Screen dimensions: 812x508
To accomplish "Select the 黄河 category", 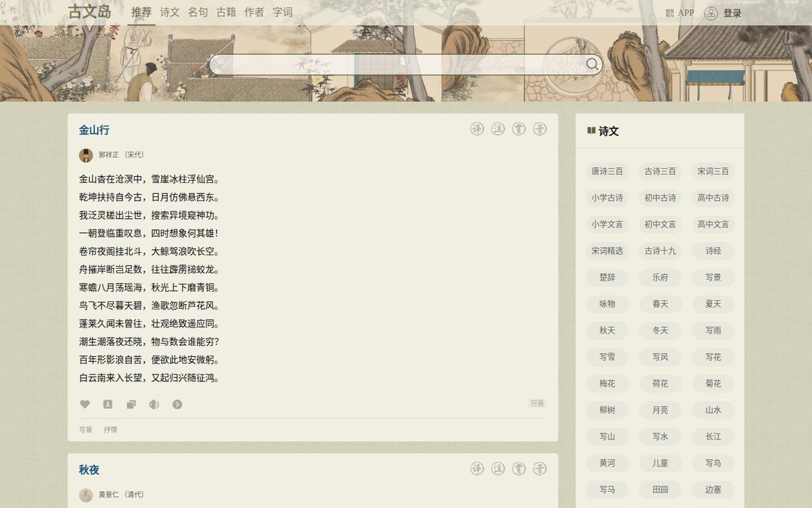I will coord(607,463).
